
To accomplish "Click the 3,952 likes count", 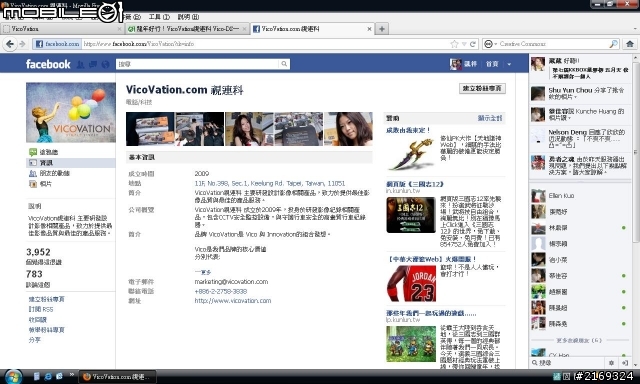I will coord(38,252).
